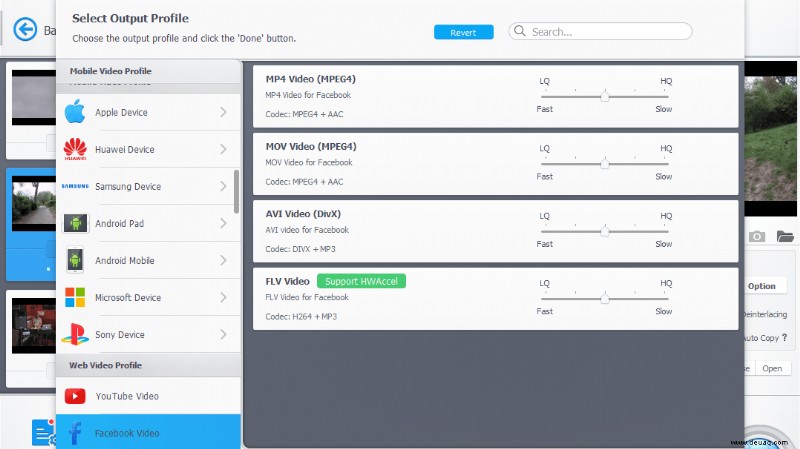The image size is (800, 449).
Task: Expand the Microsoft Device chevron
Action: 223,297
